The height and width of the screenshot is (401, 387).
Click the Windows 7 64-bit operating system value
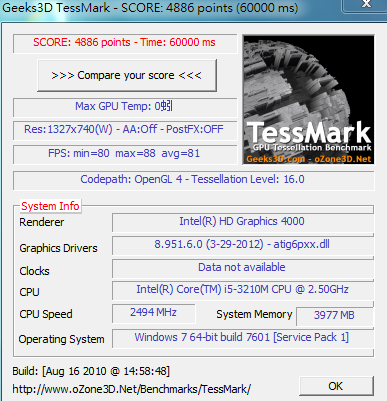pyautogui.click(x=242, y=338)
